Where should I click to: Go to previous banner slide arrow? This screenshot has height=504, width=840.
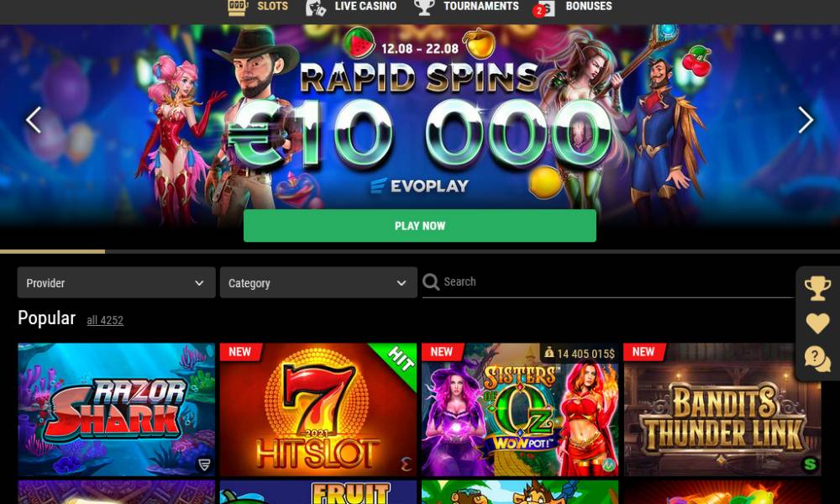(x=34, y=120)
